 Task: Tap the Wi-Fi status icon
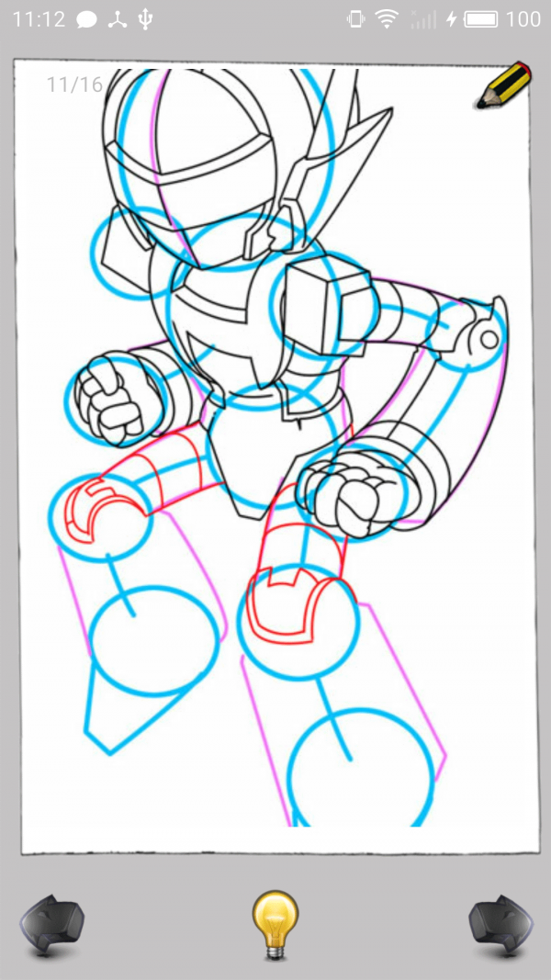(x=388, y=19)
